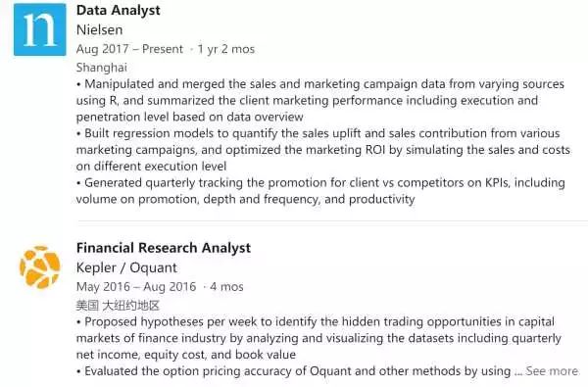Click the 4 mos duration text
This screenshot has width=588, height=387.
[226, 287]
